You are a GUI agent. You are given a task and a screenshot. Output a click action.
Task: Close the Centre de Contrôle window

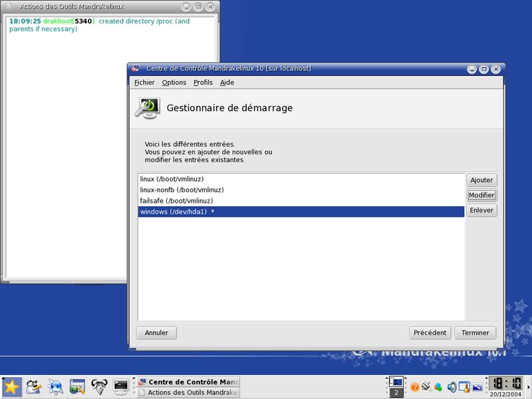pyautogui.click(x=495, y=69)
